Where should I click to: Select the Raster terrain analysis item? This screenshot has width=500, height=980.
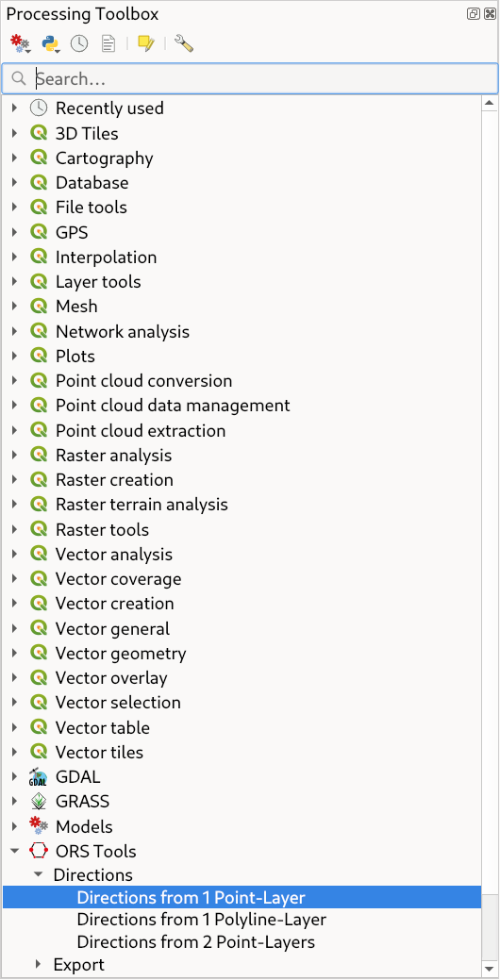(x=142, y=505)
